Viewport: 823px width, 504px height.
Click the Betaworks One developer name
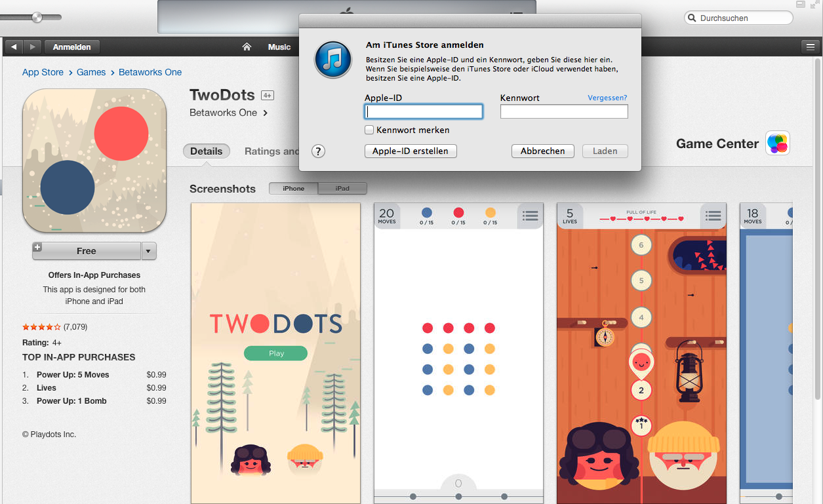(x=224, y=113)
